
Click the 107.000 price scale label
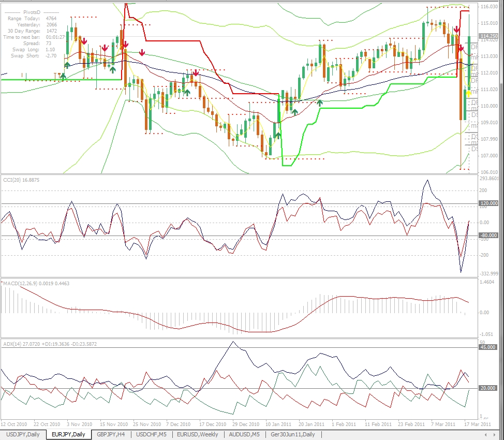pyautogui.click(x=489, y=156)
